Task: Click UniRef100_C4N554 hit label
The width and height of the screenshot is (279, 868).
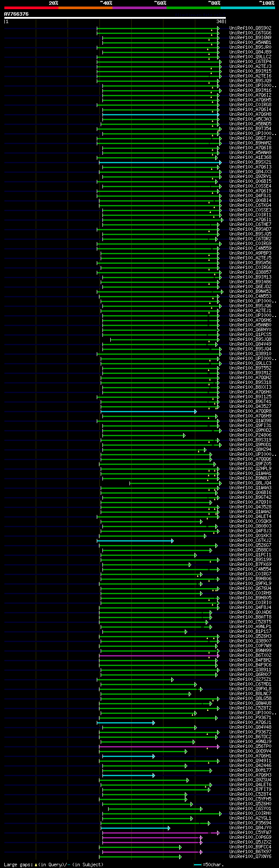Action: pyautogui.click(x=250, y=569)
